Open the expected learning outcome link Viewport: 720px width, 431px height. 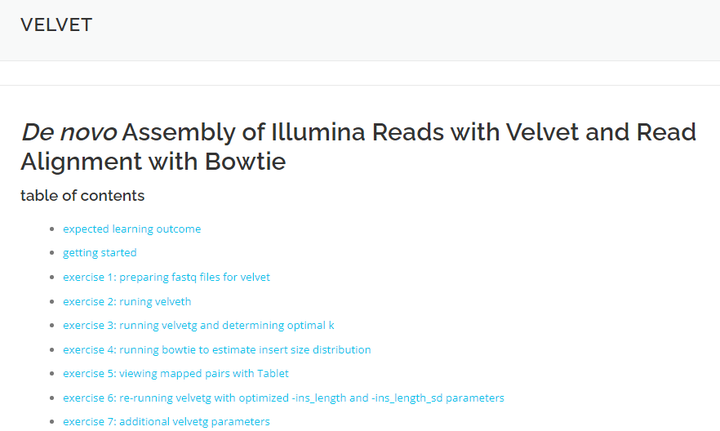coord(131,229)
